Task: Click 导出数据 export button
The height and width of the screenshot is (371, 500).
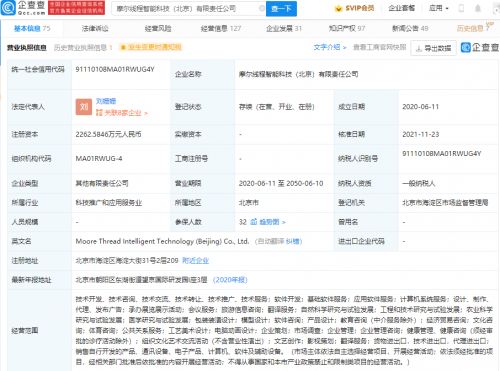Action: (x=434, y=48)
